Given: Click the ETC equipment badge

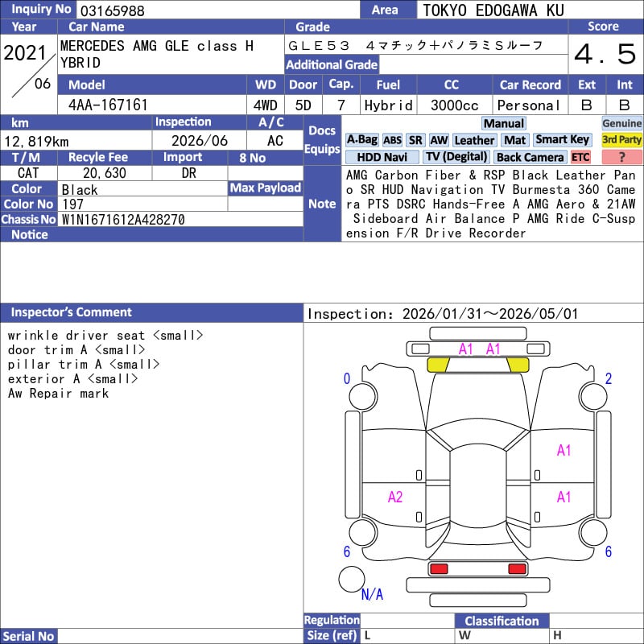Looking at the screenshot, I should [580, 157].
